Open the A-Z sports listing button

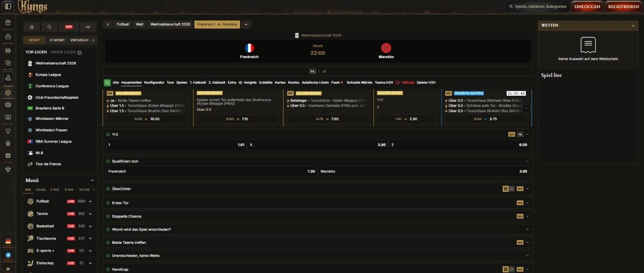[88, 27]
